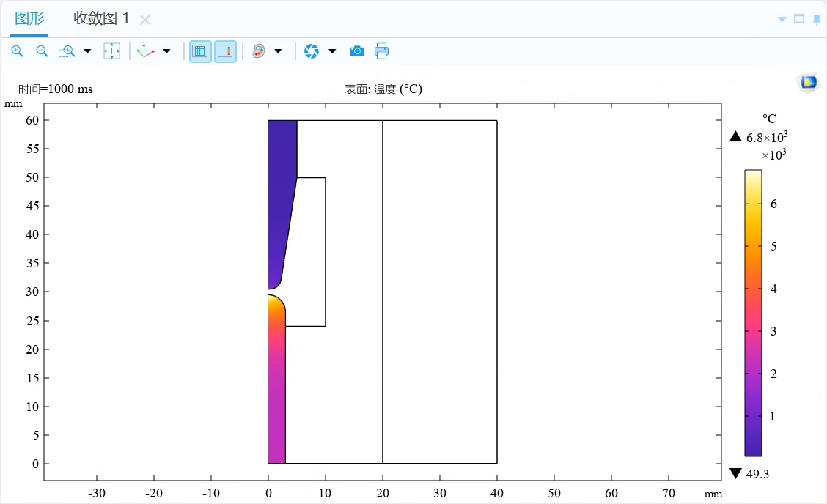Click the temperature color legend bar
The image size is (827, 504).
pos(753,313)
